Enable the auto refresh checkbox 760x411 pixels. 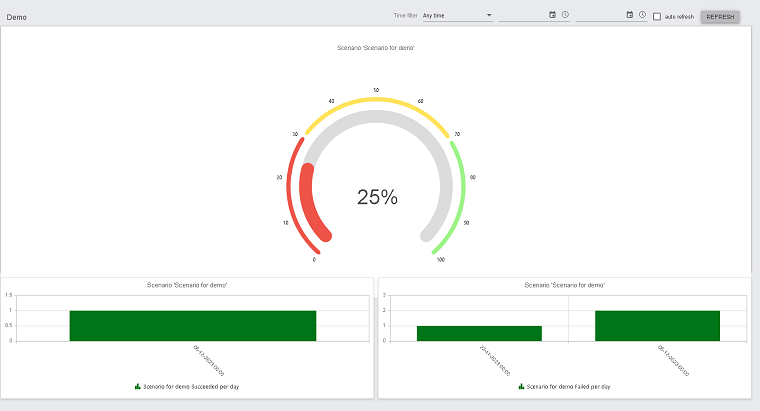point(657,16)
